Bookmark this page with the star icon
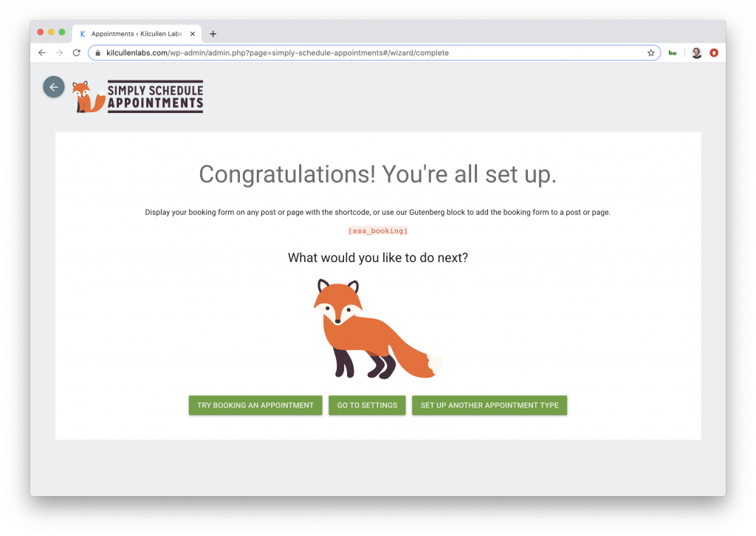The height and width of the screenshot is (536, 756). [x=651, y=53]
